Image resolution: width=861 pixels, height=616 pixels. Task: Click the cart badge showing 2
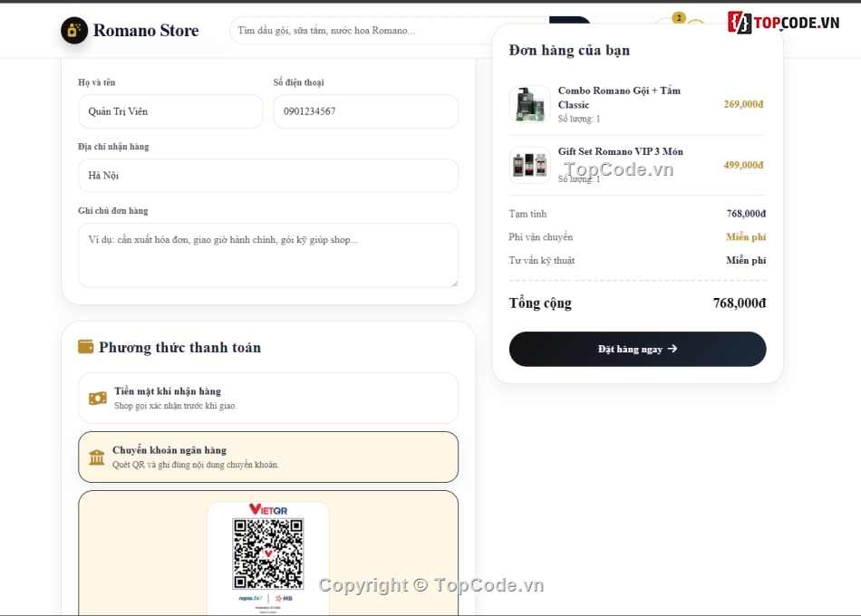[679, 17]
